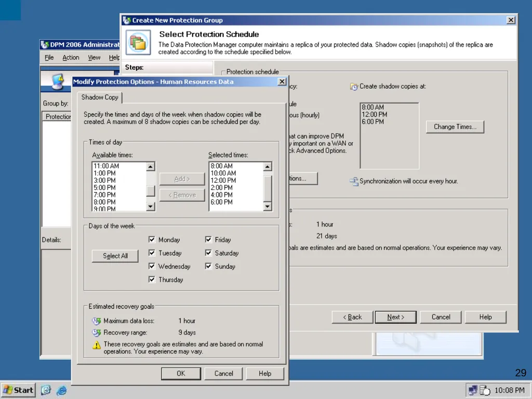Click Selected times list scroll down arrow
This screenshot has width=532, height=399.
click(x=268, y=206)
